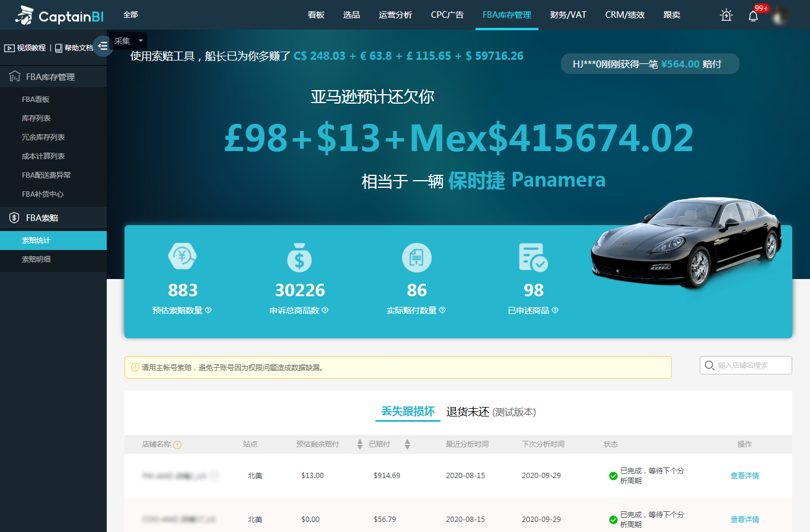The height and width of the screenshot is (532, 810).
Task: Click 查看详情 for the $13.00 row
Action: 745,476
